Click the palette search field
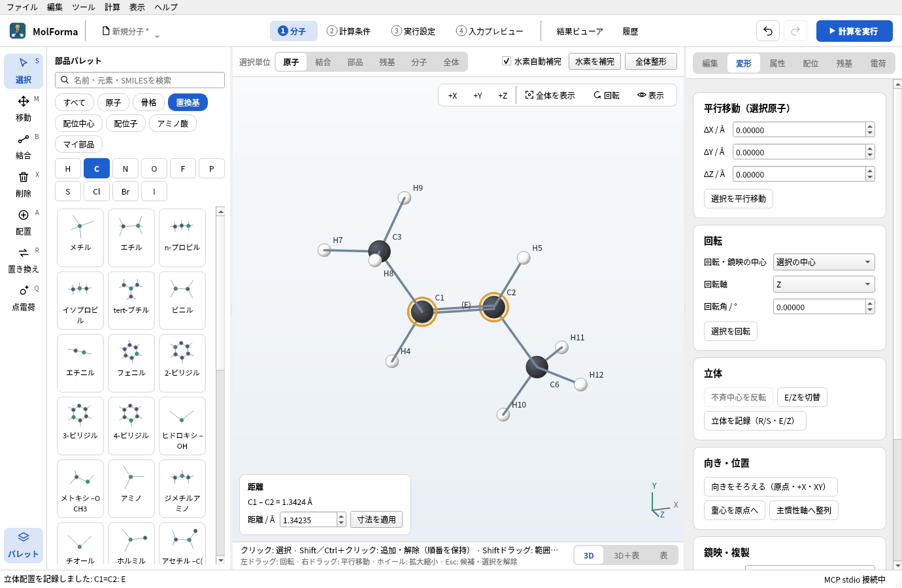 click(x=140, y=80)
